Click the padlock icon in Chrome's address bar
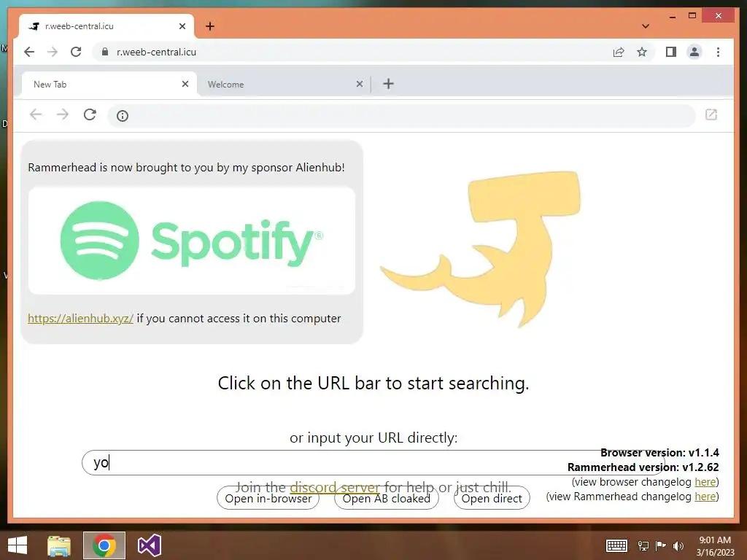Viewport: 747px width, 560px height. click(105, 52)
